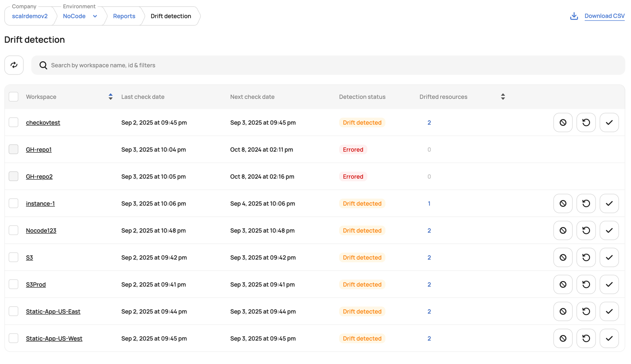
Task: Ignore drift on the checkovtest workspace
Action: (563, 122)
